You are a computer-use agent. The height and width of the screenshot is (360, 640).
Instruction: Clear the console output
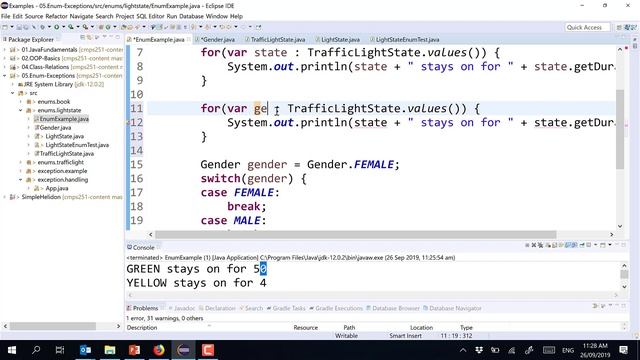(x=548, y=245)
